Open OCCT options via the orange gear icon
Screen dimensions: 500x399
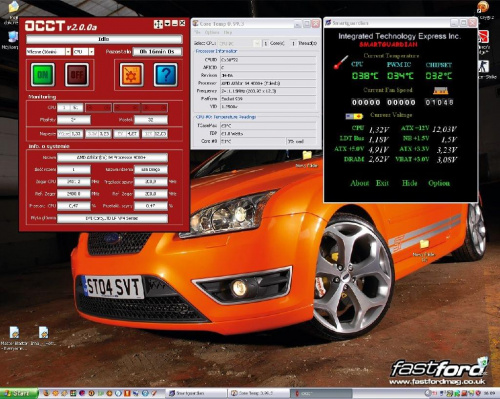(x=131, y=75)
